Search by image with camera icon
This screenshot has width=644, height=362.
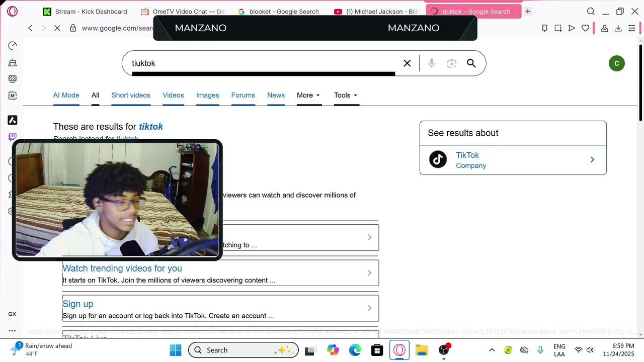(451, 63)
